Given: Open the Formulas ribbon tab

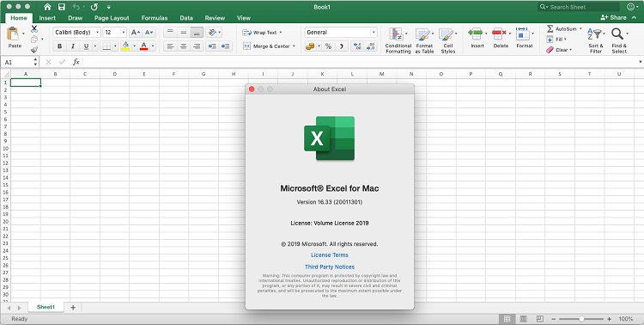Looking at the screenshot, I should coord(155,18).
